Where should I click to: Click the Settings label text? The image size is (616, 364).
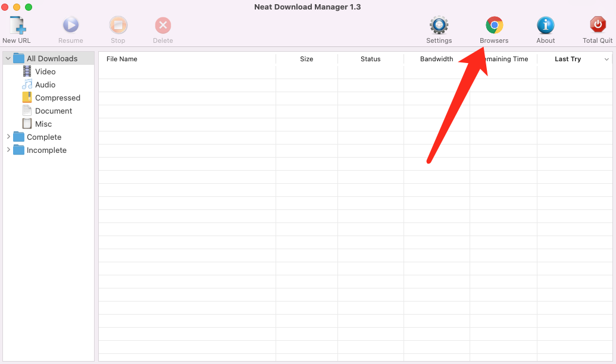(439, 40)
